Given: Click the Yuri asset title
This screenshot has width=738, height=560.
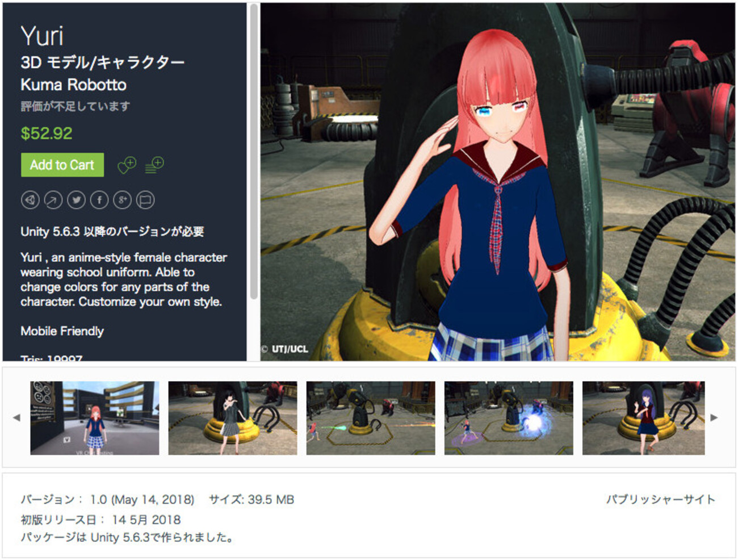Looking at the screenshot, I should 42,36.
